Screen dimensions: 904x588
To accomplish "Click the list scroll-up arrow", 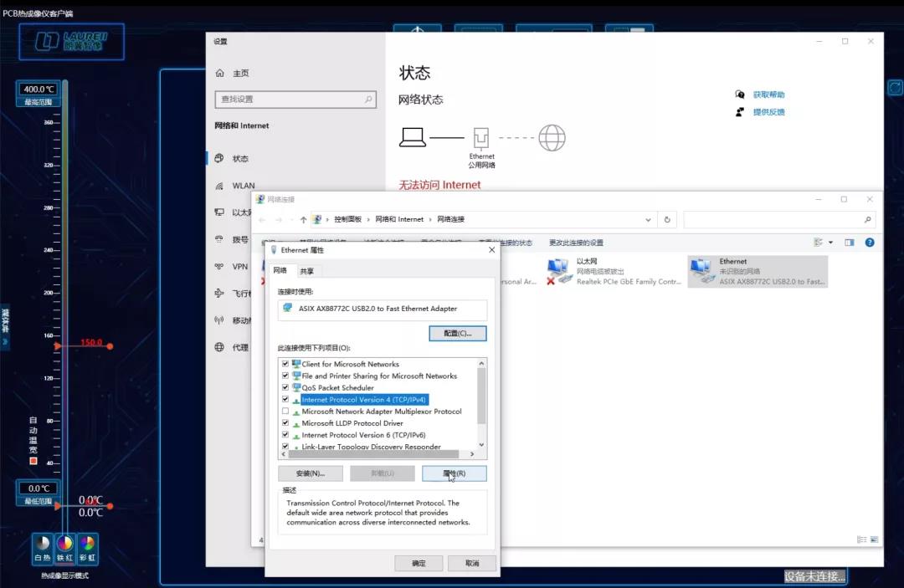I will 481,363.
